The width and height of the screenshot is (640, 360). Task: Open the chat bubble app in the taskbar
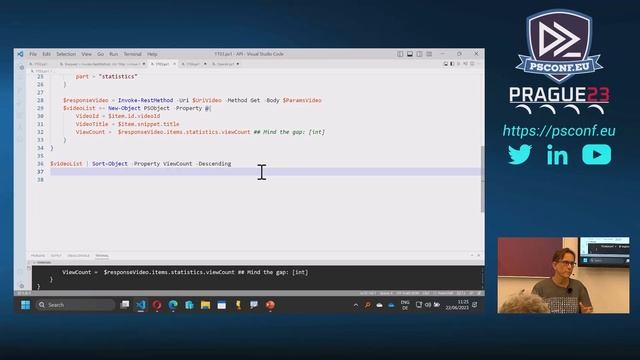pyautogui.click(x=254, y=305)
